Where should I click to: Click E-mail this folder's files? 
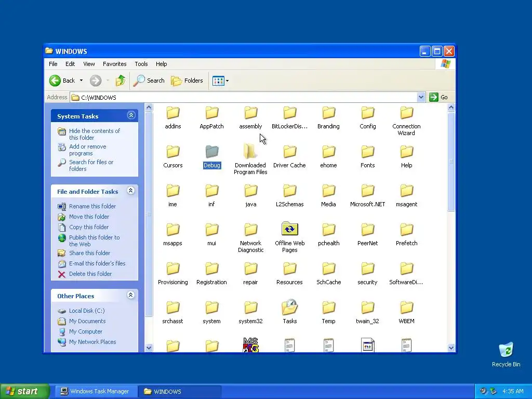coord(97,263)
